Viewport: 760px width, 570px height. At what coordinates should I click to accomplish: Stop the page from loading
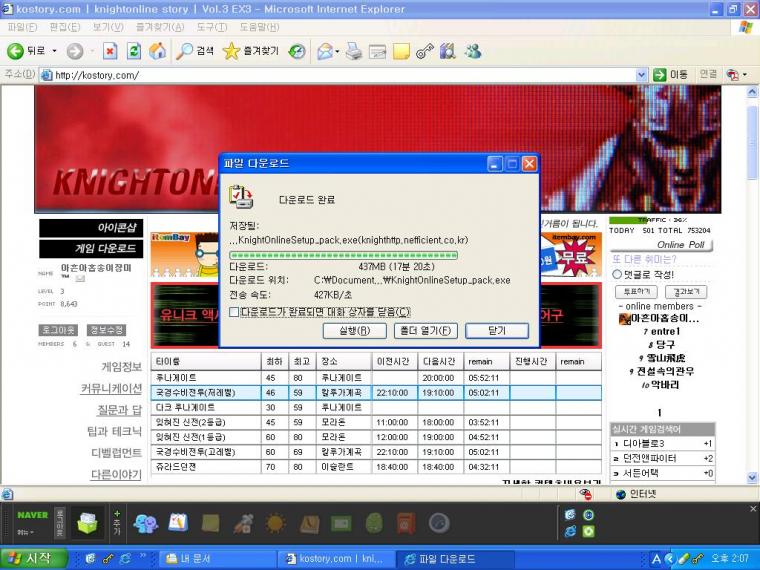[111, 51]
